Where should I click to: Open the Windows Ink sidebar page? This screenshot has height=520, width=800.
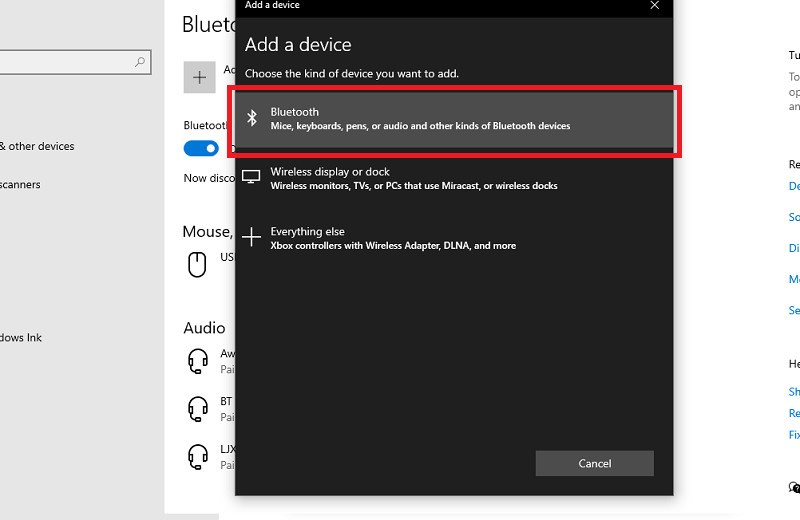(21, 338)
